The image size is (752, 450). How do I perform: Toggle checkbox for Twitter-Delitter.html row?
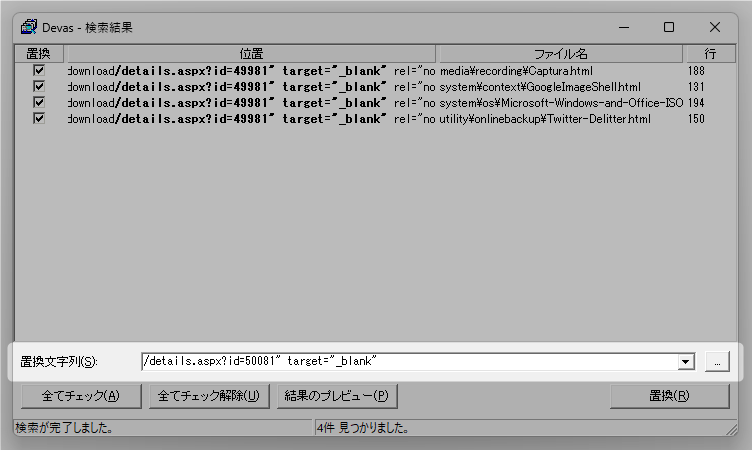[x=39, y=118]
